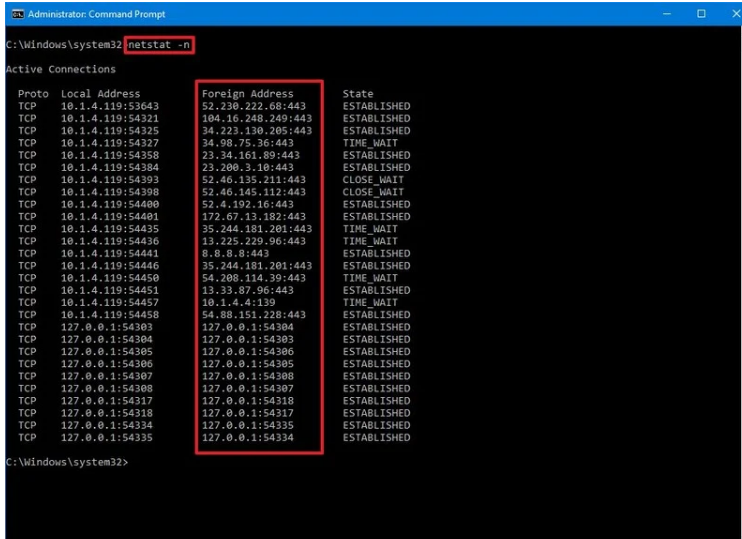This screenshot has height=539, width=742.
Task: Click foreign address 54.88.151.228:443
Action: tap(254, 315)
